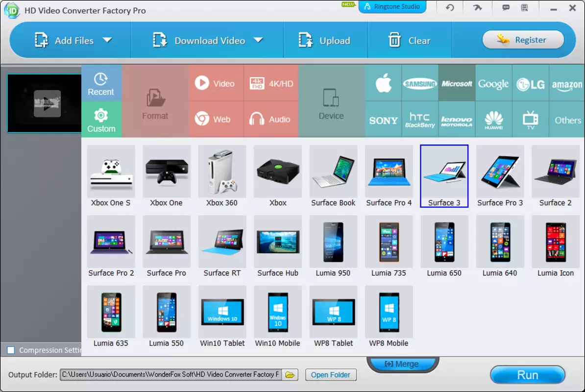Choose the Xbox One device profile
Image resolution: width=585 pixels, height=392 pixels.
pyautogui.click(x=167, y=176)
